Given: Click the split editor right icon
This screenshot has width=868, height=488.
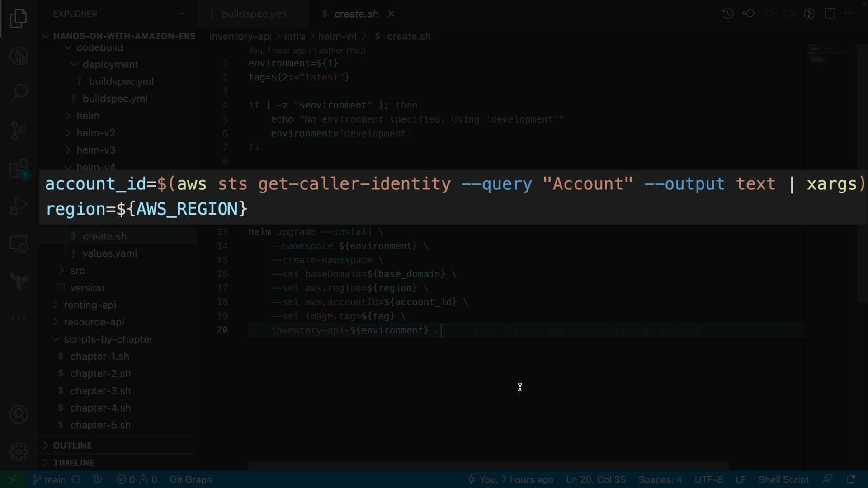Looking at the screenshot, I should point(830,14).
